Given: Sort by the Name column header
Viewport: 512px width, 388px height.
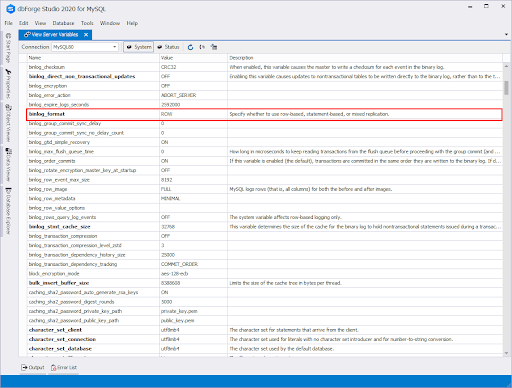Looking at the screenshot, I should tap(93, 58).
